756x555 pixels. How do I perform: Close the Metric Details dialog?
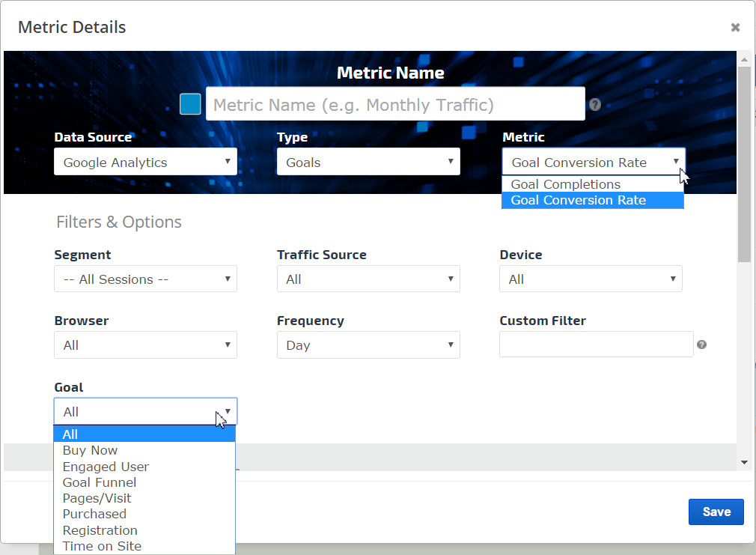point(735,28)
